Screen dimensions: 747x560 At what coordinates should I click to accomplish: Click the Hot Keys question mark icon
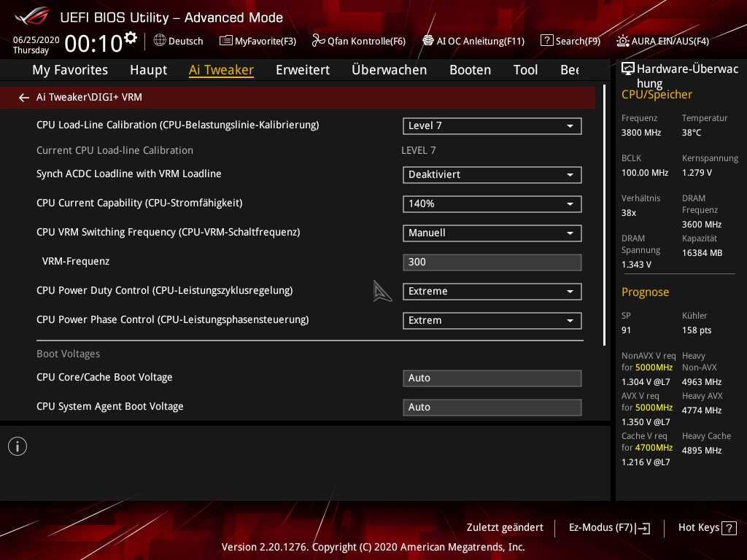[729, 528]
